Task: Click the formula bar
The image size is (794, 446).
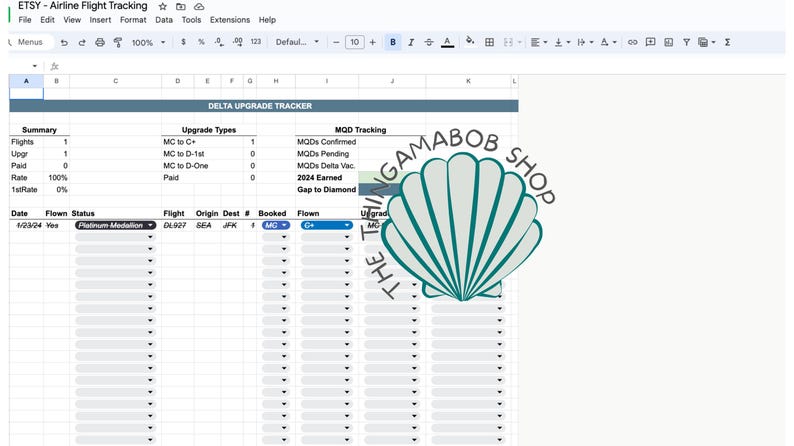Action: pyautogui.click(x=420, y=66)
